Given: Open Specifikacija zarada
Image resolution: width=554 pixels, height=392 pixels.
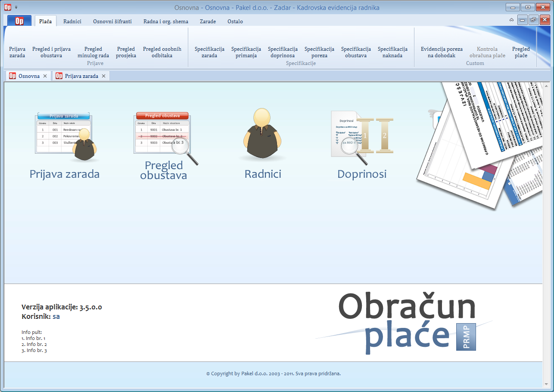Looking at the screenshot, I should [x=210, y=52].
